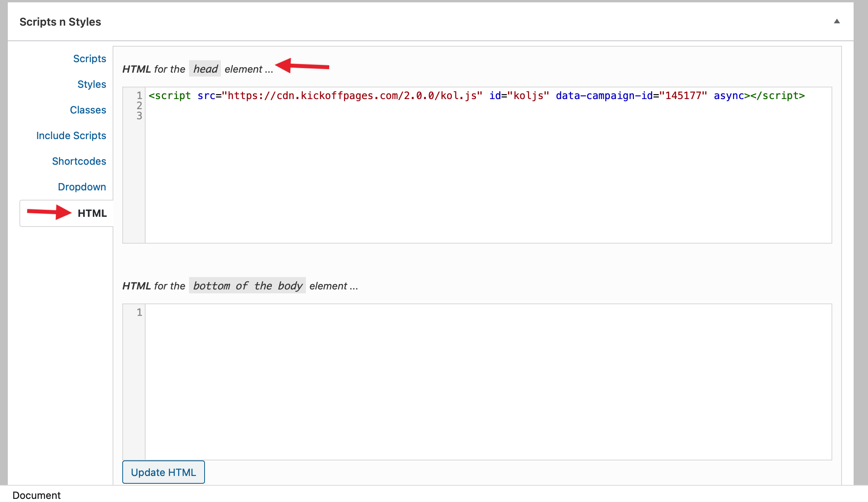Click the "head" highlighted code label
Screen dimensions: 868x502
point(205,69)
